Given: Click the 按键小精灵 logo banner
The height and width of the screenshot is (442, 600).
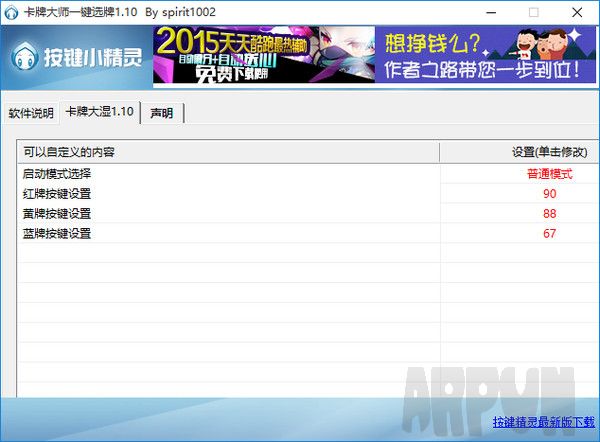Looking at the screenshot, I should (x=77, y=57).
